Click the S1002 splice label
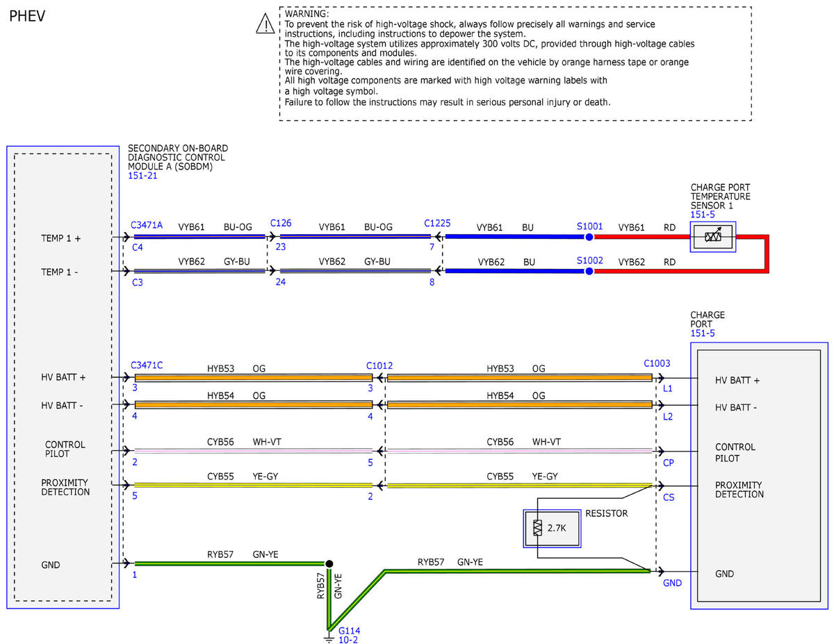Viewport: 834px width, 644px height. pos(589,261)
